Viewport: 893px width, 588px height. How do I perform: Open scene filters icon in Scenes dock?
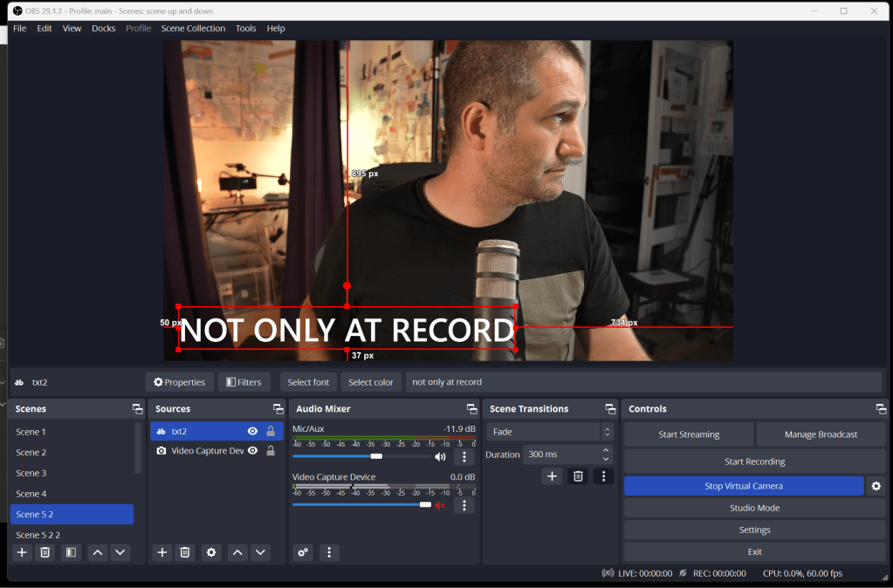[x=71, y=552]
